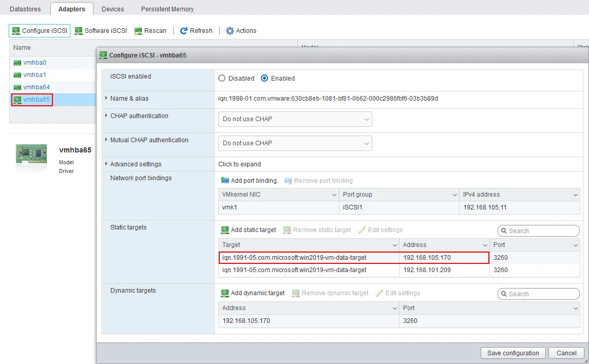Screen dimensions: 589x364
Task: Open the CHAP authentication dropdown
Action: 295,119
